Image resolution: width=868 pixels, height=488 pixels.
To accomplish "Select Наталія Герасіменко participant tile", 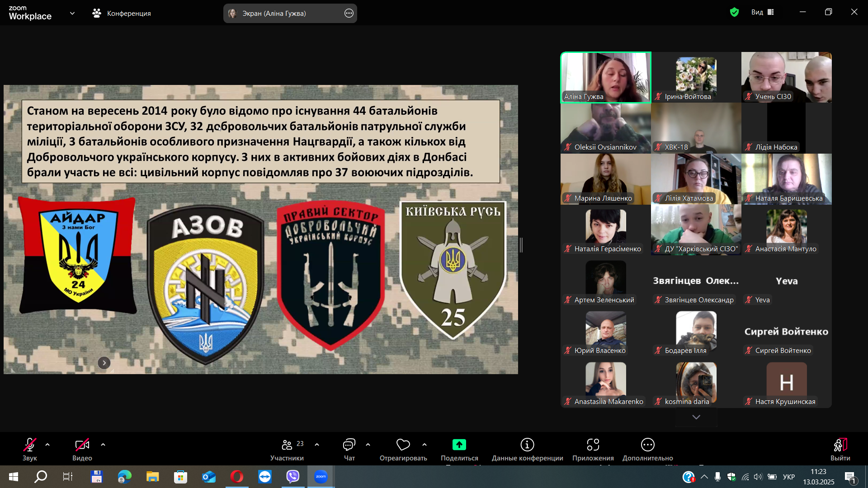I will point(606,230).
